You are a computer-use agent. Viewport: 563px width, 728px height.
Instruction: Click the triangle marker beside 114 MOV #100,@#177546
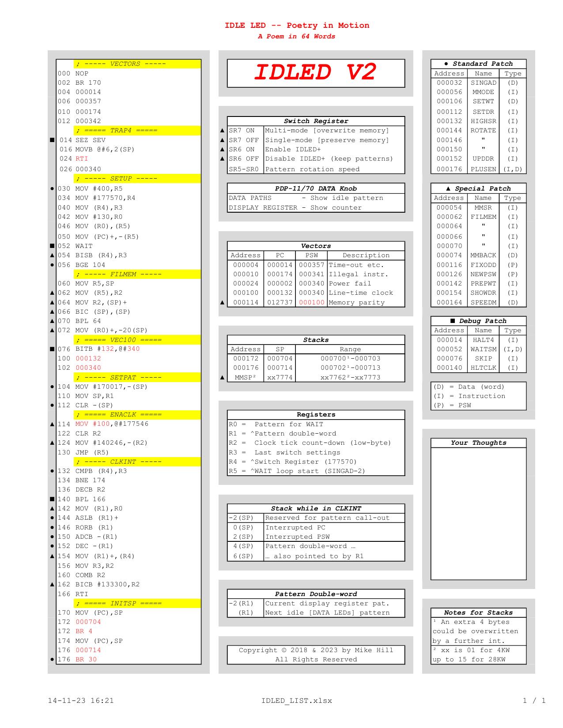(52, 424)
